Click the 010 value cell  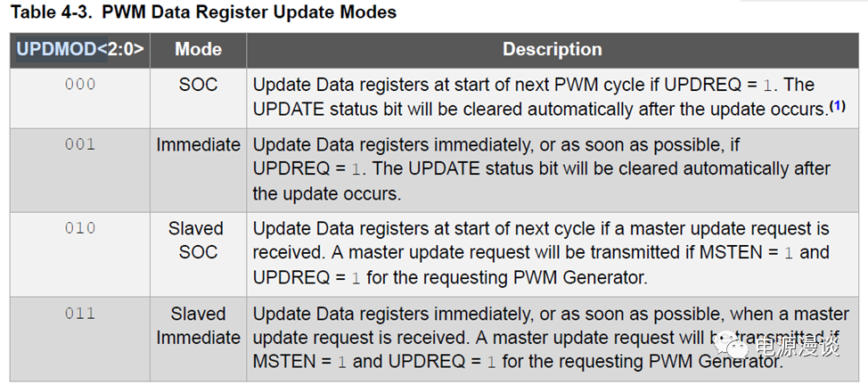[80, 228]
